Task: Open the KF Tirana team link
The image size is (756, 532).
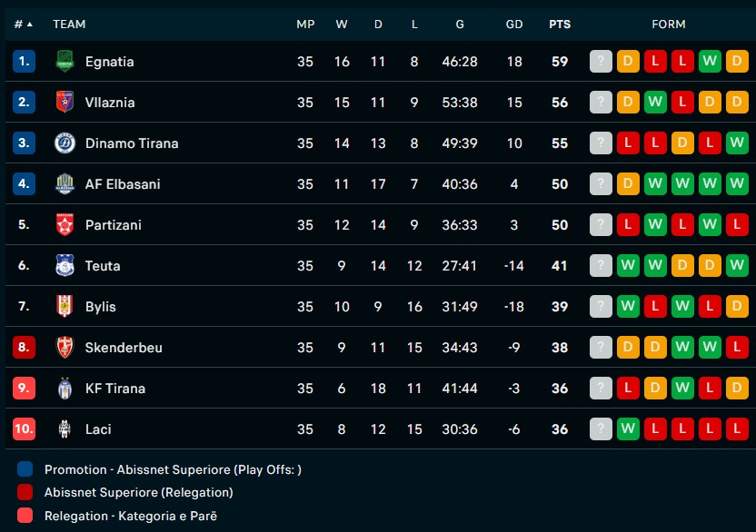Action: click(x=114, y=389)
